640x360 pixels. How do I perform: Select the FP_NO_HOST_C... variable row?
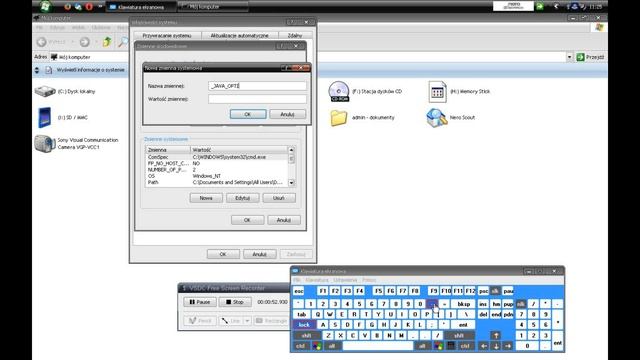point(217,163)
